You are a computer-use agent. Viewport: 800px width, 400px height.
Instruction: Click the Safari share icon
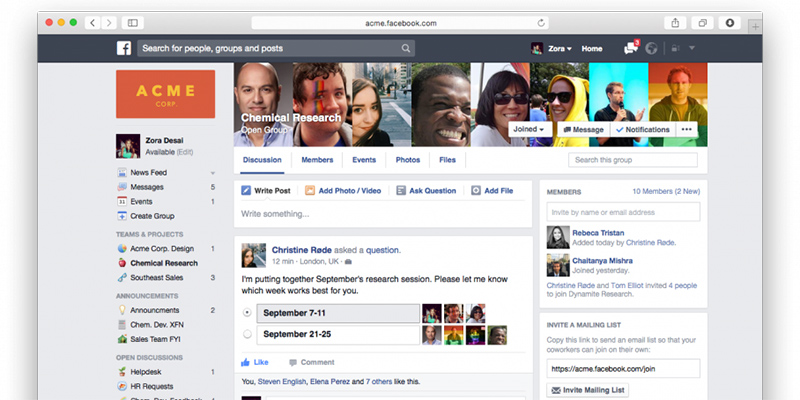click(x=675, y=22)
